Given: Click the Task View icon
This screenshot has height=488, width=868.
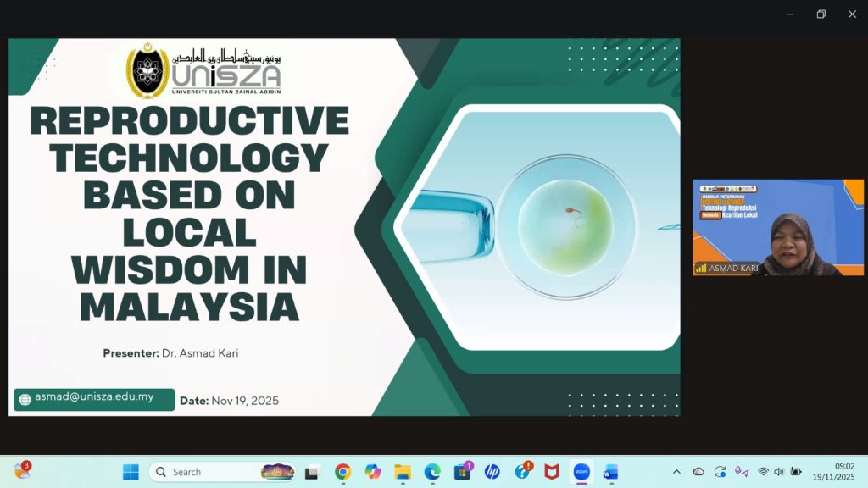Looking at the screenshot, I should tap(313, 472).
